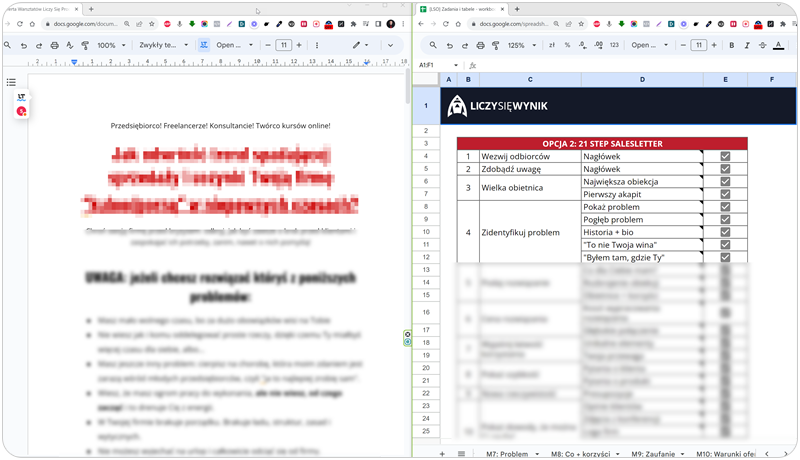Toggle checkbox in the 'Wezwij odbiorców' row
The width and height of the screenshot is (800, 460).
point(725,156)
